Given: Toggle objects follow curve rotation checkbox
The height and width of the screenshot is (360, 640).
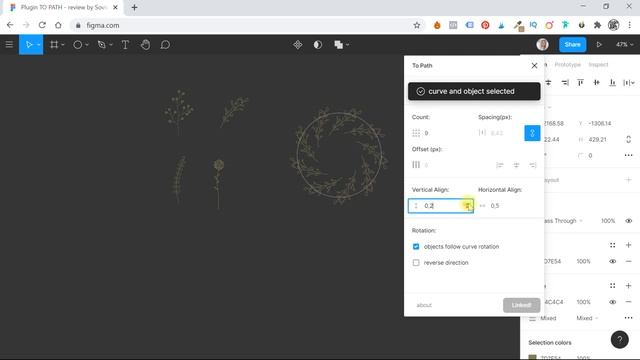Looking at the screenshot, I should [416, 247].
